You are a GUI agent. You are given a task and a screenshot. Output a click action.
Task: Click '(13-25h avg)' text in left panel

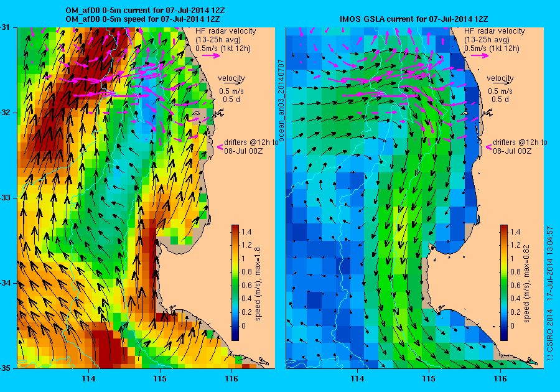218,40
